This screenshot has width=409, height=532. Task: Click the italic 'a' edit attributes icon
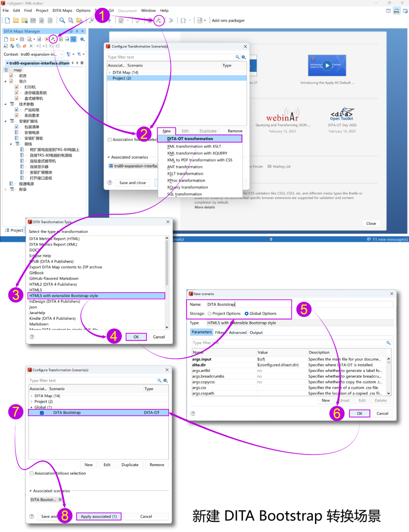pos(25,46)
